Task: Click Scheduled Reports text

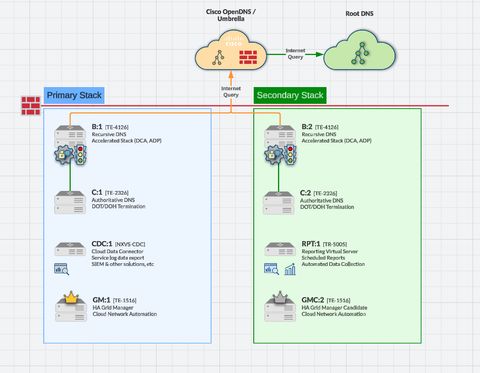Action: click(323, 258)
